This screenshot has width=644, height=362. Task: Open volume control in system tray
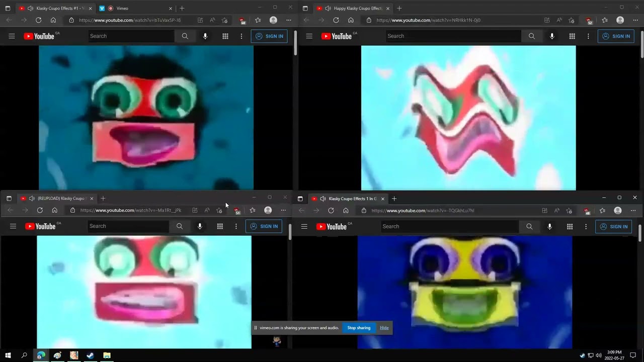599,355
